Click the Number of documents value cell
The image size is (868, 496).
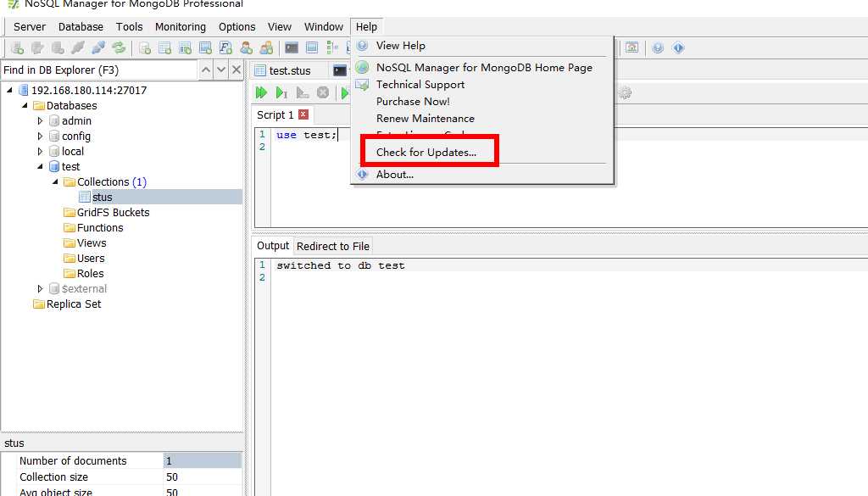pyautogui.click(x=202, y=460)
